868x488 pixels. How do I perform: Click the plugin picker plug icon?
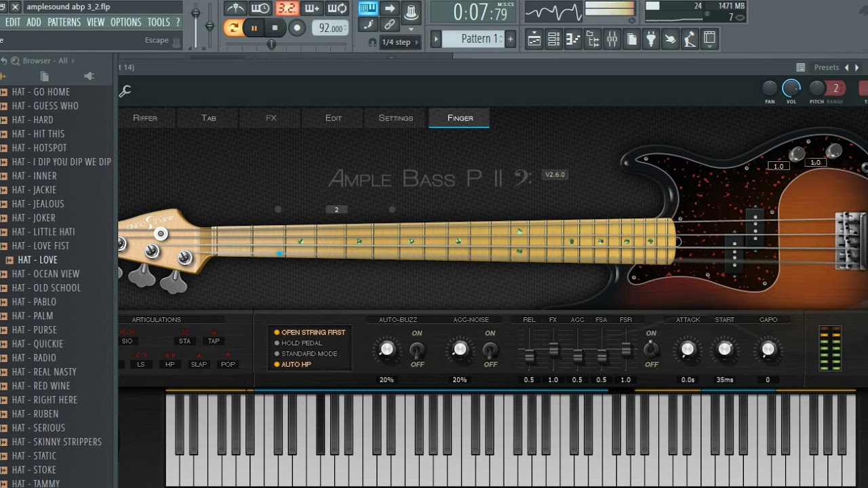point(651,39)
